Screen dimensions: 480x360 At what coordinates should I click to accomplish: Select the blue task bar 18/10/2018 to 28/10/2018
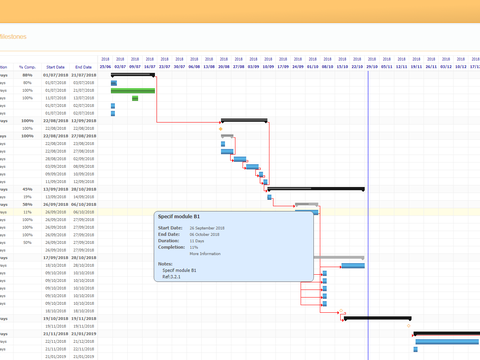pyautogui.click(x=353, y=266)
